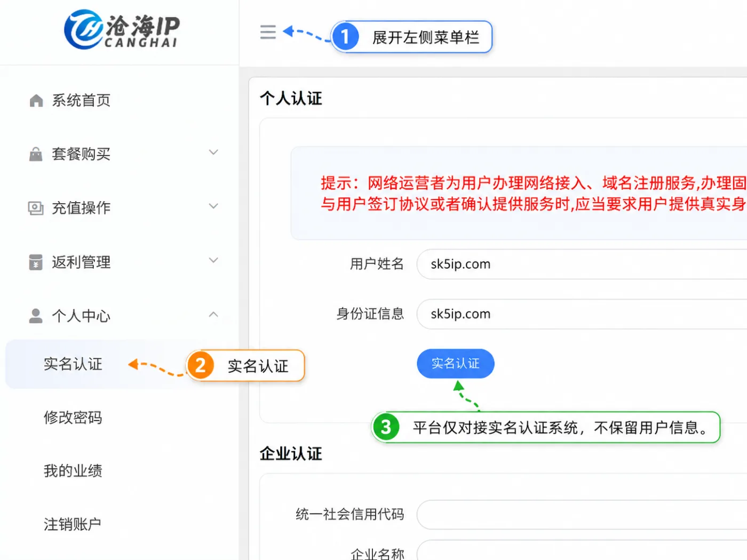747x560 pixels.
Task: Click the recharge icon beside 充值操作
Action: (x=36, y=208)
